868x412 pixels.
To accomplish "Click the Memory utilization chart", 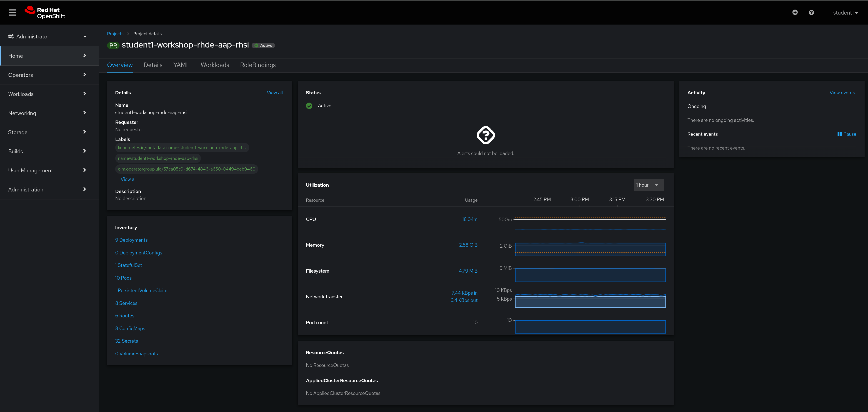I will click(x=590, y=249).
